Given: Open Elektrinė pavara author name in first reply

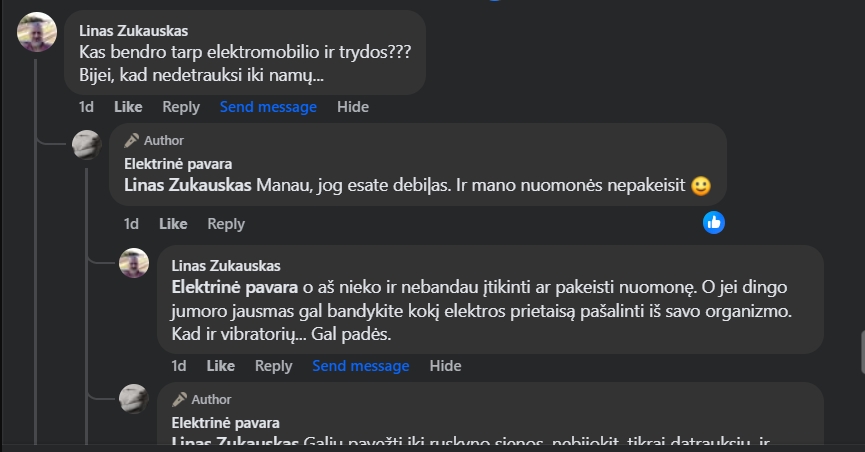Looking at the screenshot, I should (178, 163).
